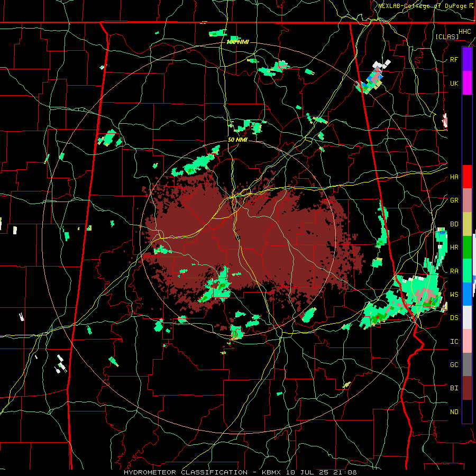Click the '21:08' timestamp text
The width and height of the screenshot is (476, 476).
(x=344, y=472)
